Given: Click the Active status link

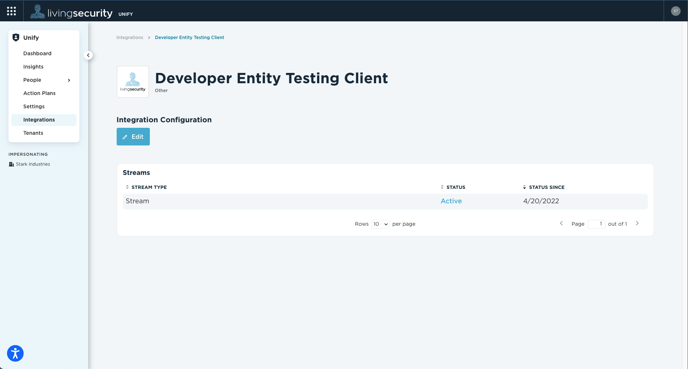Looking at the screenshot, I should (451, 201).
